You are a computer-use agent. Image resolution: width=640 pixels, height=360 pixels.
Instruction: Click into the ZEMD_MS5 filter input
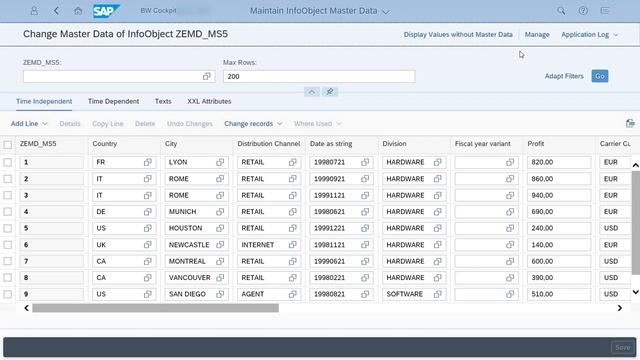pos(119,76)
